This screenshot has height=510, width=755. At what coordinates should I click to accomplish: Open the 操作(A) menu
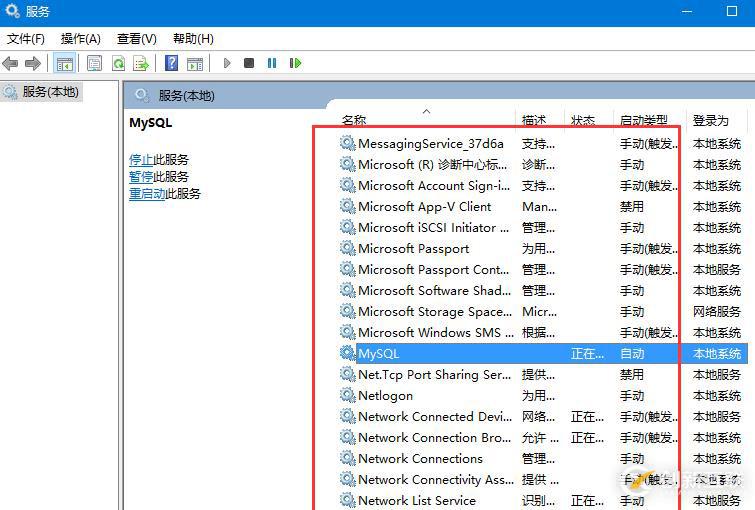(80, 39)
